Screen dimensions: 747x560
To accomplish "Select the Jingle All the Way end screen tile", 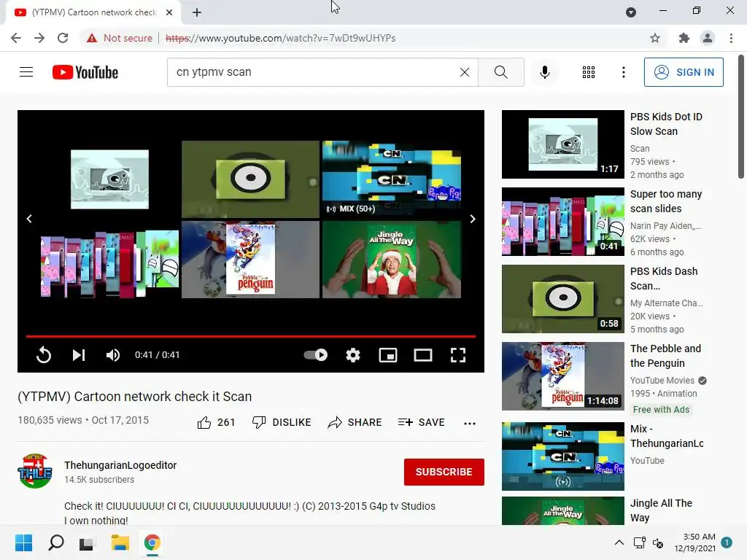I will (x=392, y=260).
